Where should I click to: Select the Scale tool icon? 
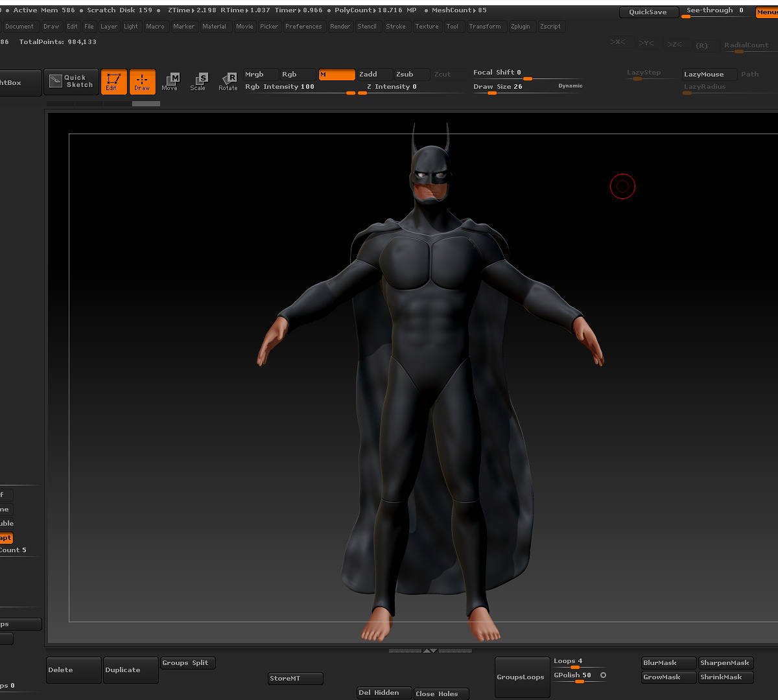click(x=198, y=82)
